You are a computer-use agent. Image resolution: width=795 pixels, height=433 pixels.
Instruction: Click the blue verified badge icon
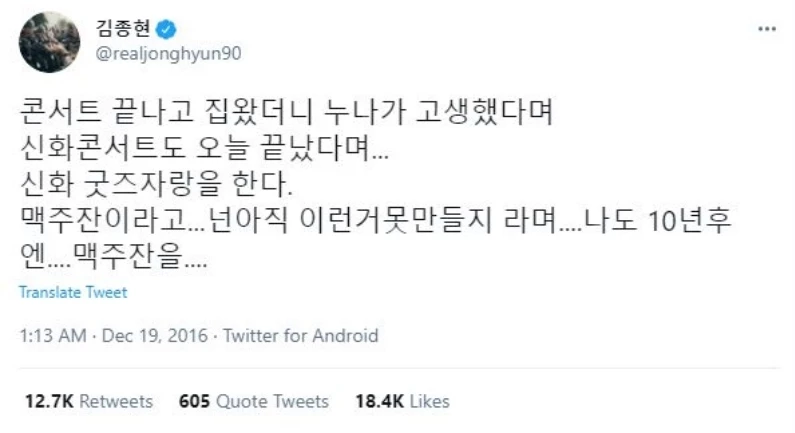coord(166,29)
